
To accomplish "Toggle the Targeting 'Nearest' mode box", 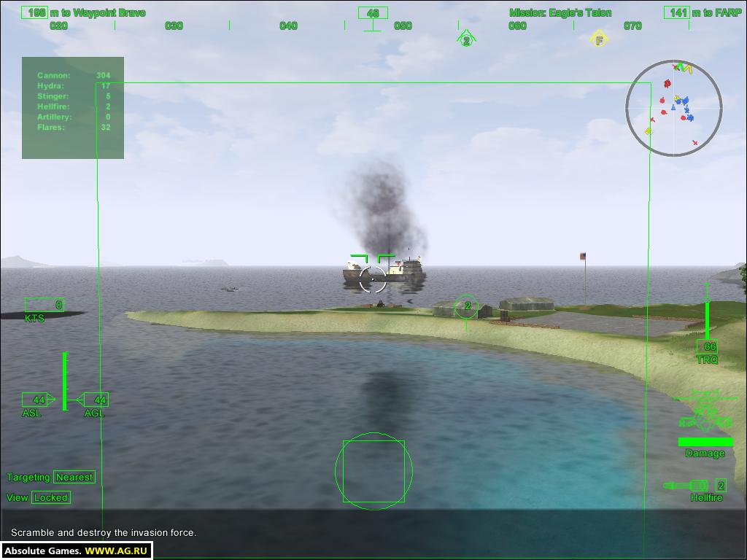I will [74, 477].
